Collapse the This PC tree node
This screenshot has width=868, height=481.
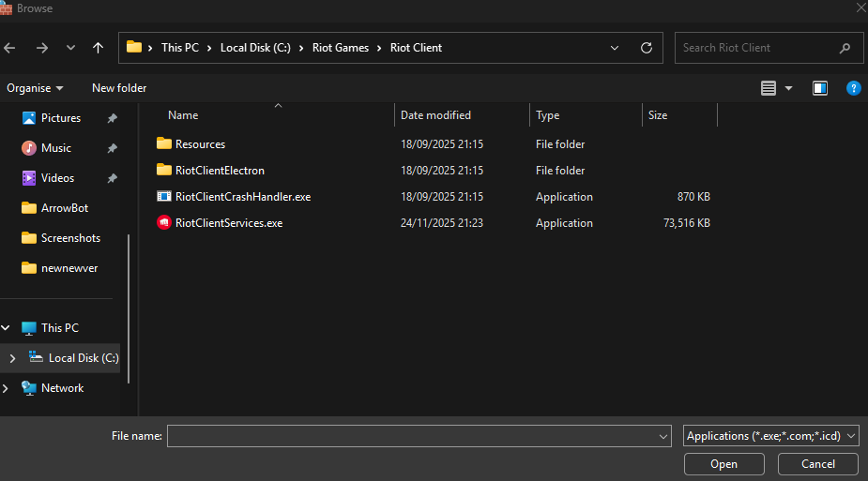pyautogui.click(x=7, y=328)
